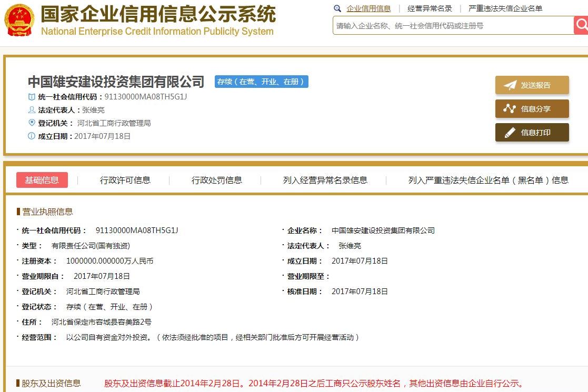
Task: Select the 企业信用信息 search category link
Action: (368, 8)
